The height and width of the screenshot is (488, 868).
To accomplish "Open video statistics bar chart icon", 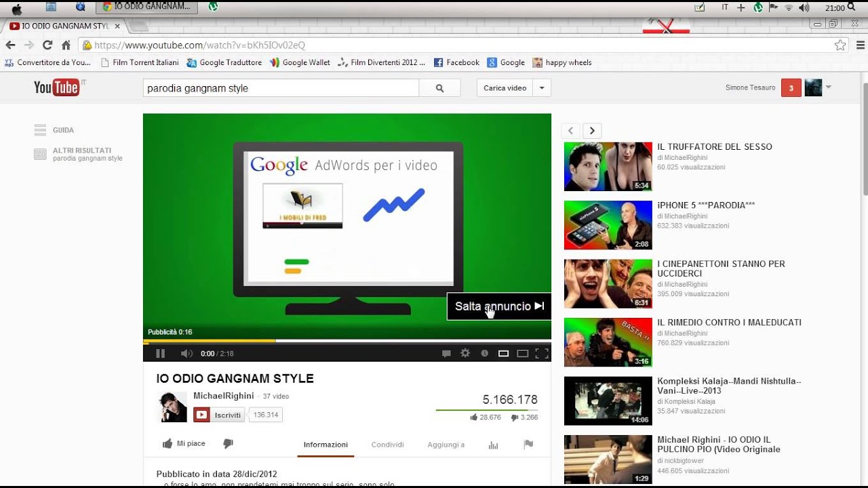I will (493, 445).
